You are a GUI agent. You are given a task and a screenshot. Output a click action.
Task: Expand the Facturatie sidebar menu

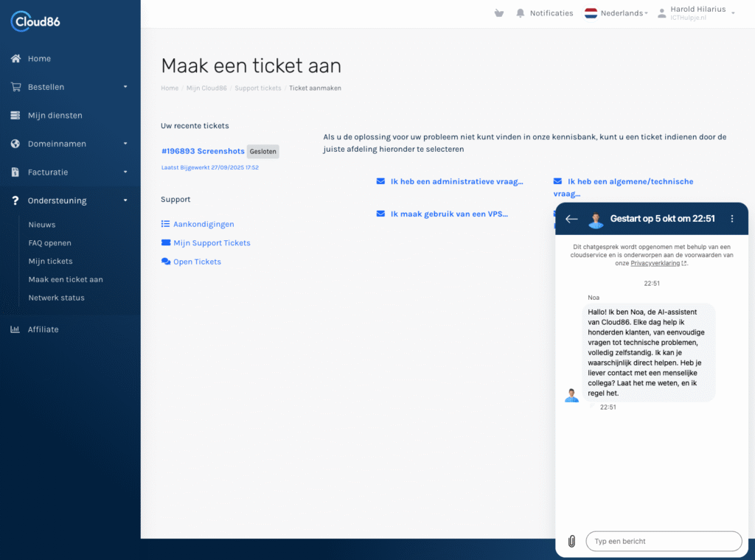tap(70, 172)
